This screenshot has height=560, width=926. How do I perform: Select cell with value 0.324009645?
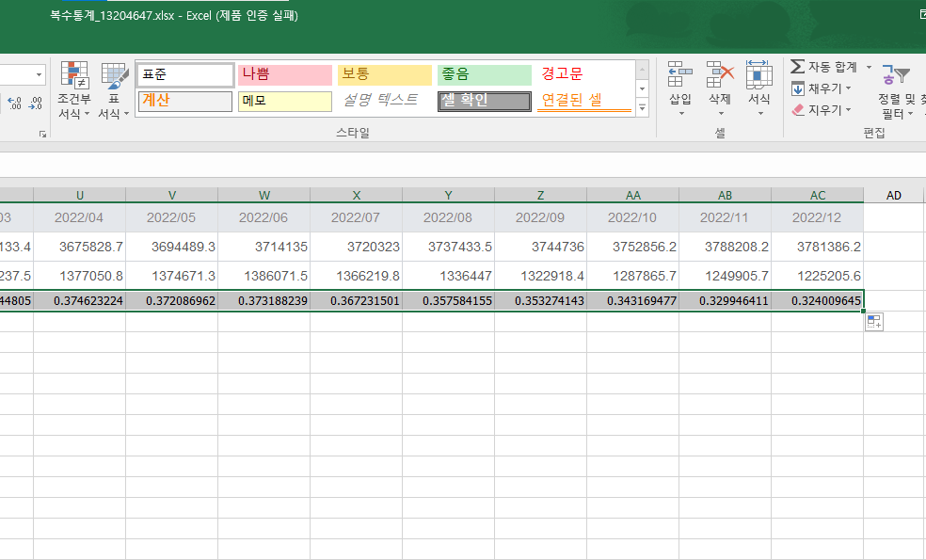pos(818,300)
